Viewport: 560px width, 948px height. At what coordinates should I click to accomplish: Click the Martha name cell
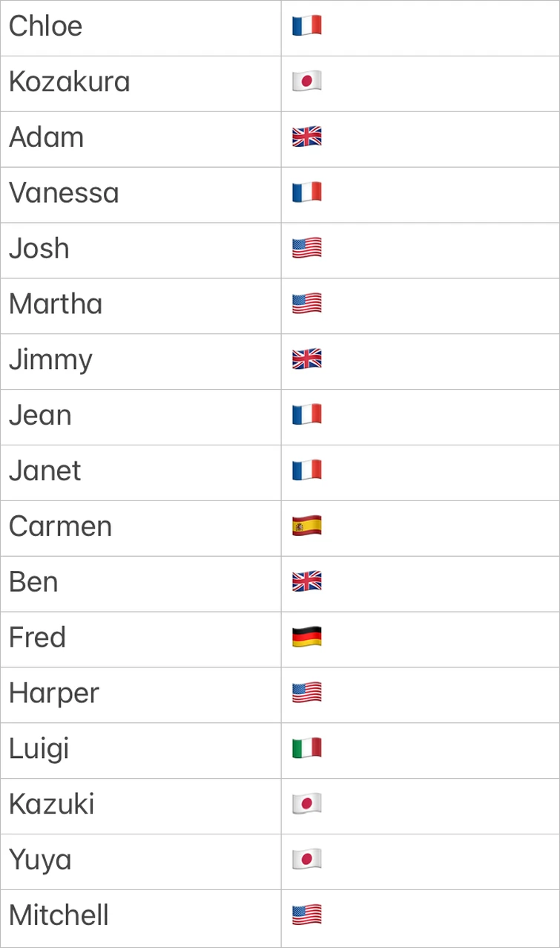pyautogui.click(x=56, y=304)
